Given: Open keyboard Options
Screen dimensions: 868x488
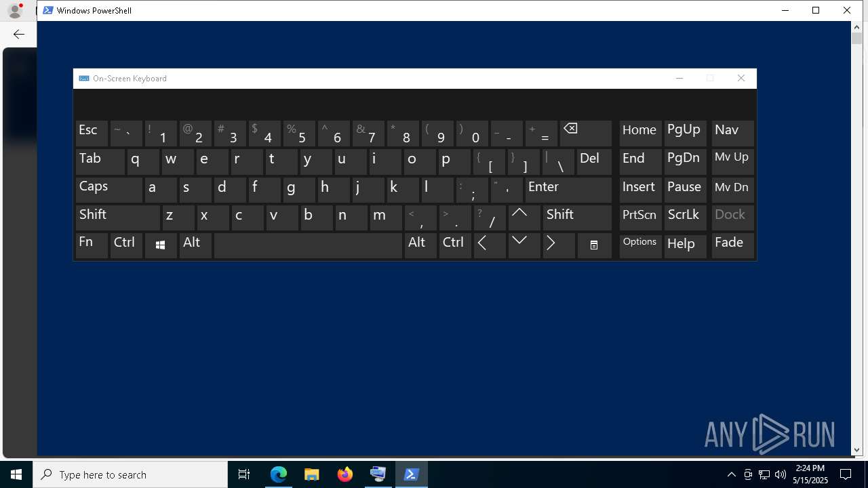Looking at the screenshot, I should click(x=640, y=245).
